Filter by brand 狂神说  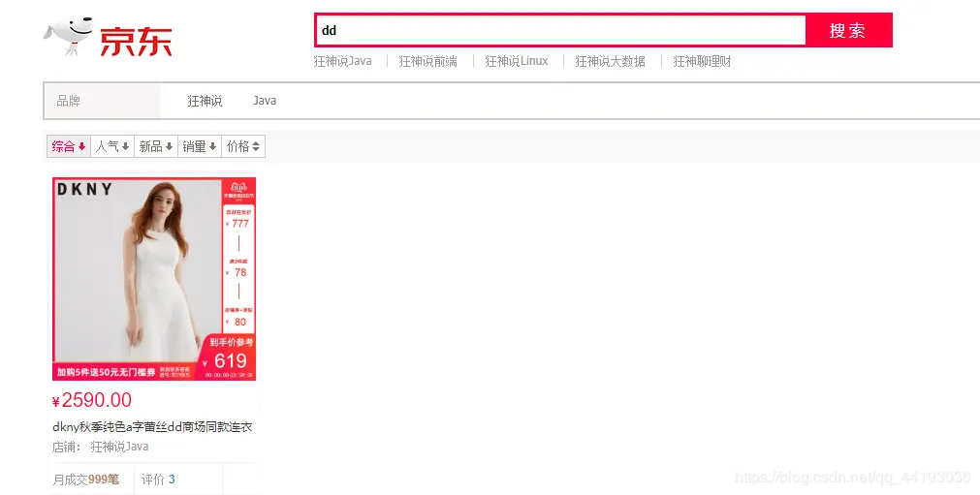205,101
